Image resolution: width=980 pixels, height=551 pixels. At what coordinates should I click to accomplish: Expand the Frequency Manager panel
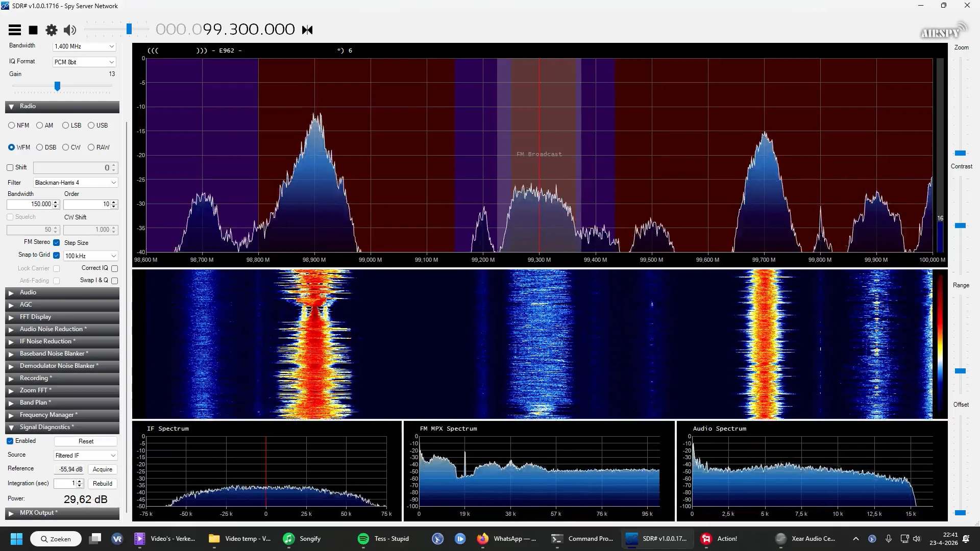pyautogui.click(x=62, y=415)
